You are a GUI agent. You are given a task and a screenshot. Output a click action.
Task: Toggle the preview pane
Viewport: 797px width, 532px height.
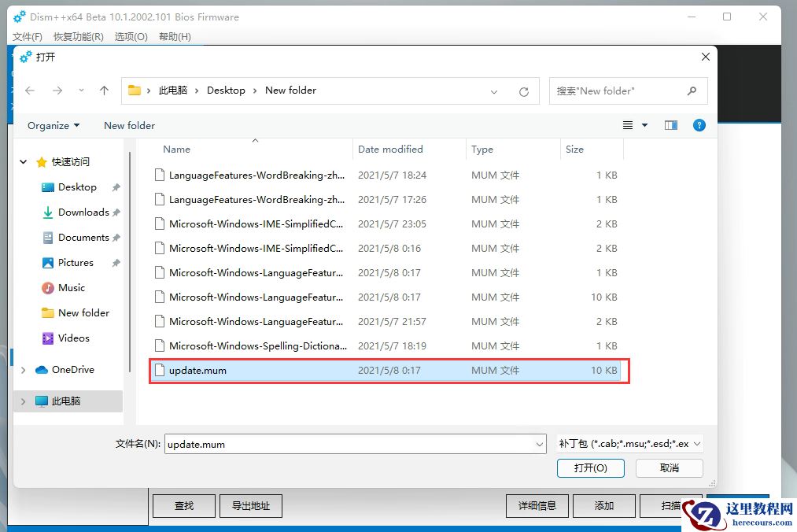670,124
